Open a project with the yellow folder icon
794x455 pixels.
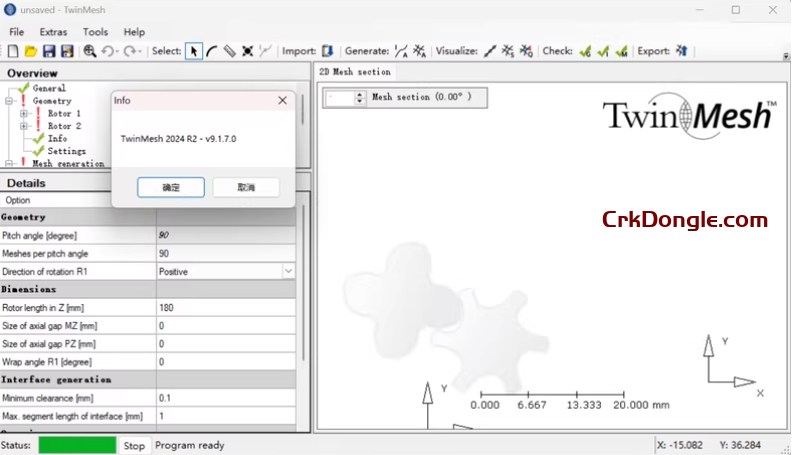[30, 51]
